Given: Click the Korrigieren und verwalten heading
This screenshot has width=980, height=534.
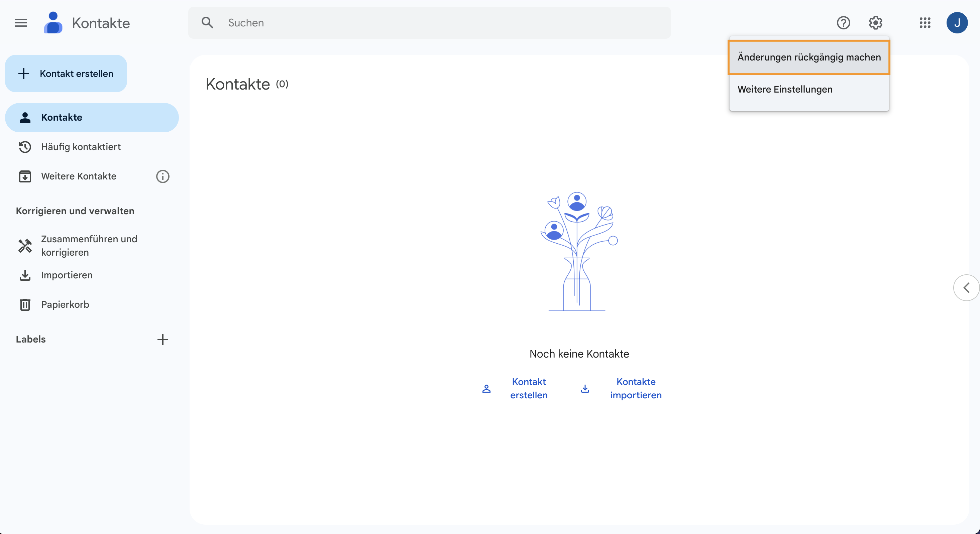Looking at the screenshot, I should (x=75, y=211).
